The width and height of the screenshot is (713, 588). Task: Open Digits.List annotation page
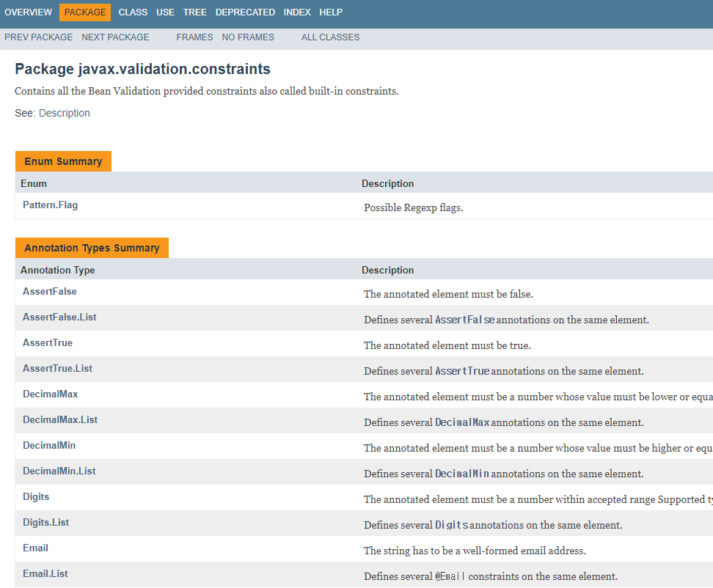(x=46, y=523)
